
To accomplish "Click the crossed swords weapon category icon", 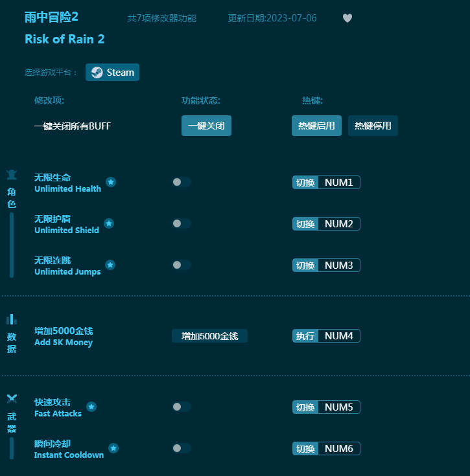I will tap(12, 399).
